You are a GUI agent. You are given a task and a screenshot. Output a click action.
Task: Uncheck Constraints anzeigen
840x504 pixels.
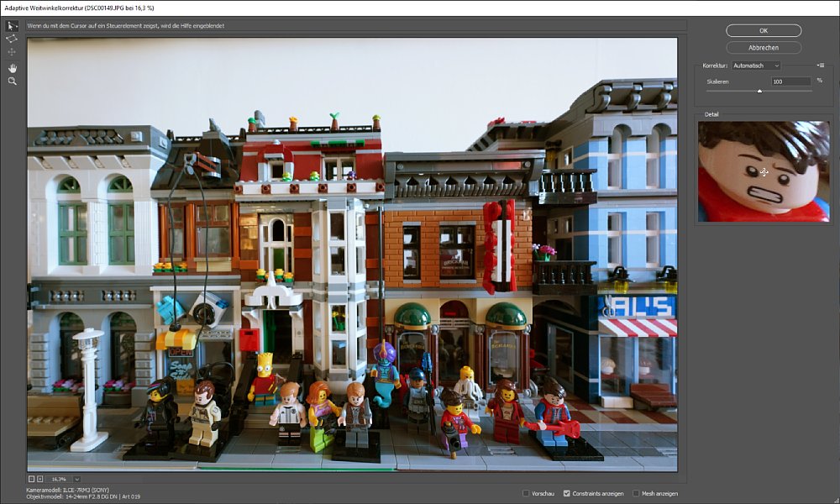pyautogui.click(x=567, y=493)
